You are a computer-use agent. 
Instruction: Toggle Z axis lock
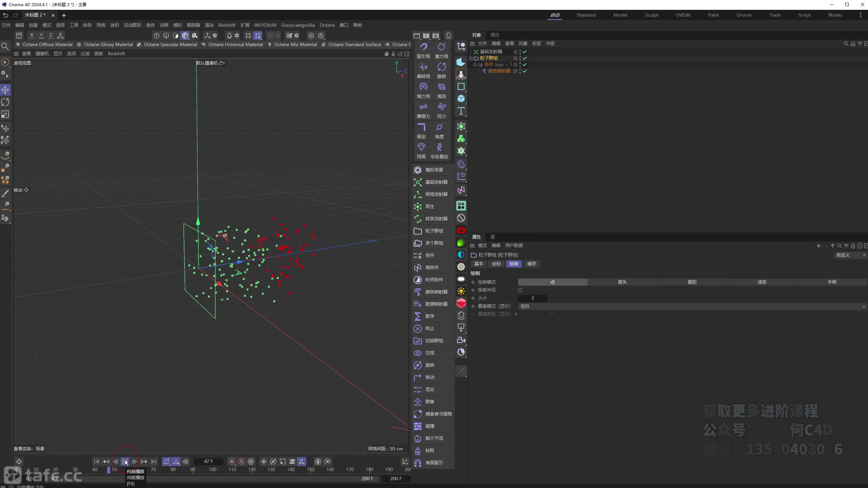[51, 35]
